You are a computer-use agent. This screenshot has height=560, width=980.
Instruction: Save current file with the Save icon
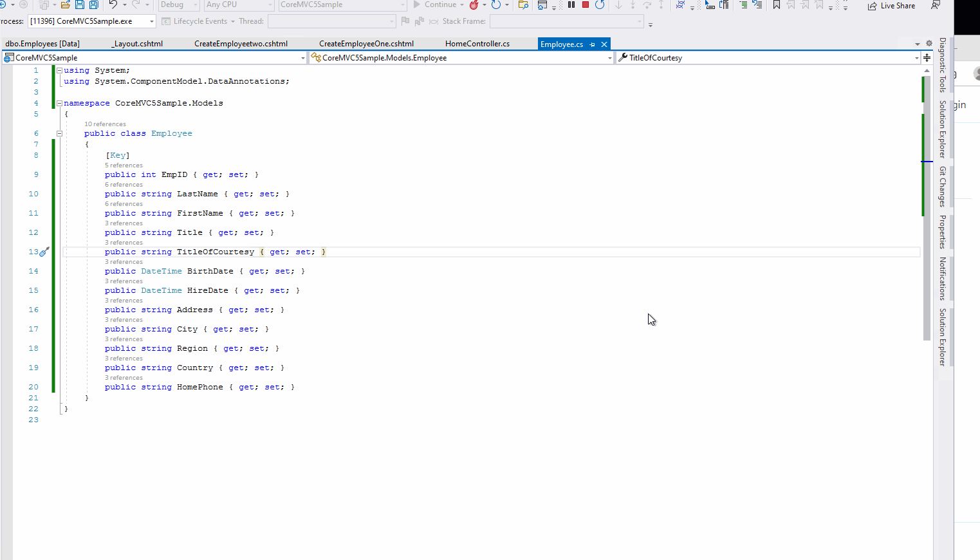coord(80,5)
